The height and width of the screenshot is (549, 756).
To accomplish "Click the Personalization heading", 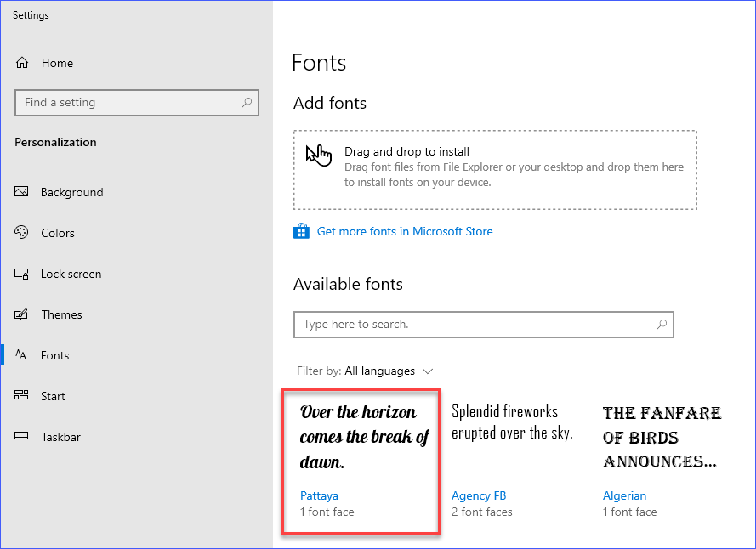I will coord(55,142).
